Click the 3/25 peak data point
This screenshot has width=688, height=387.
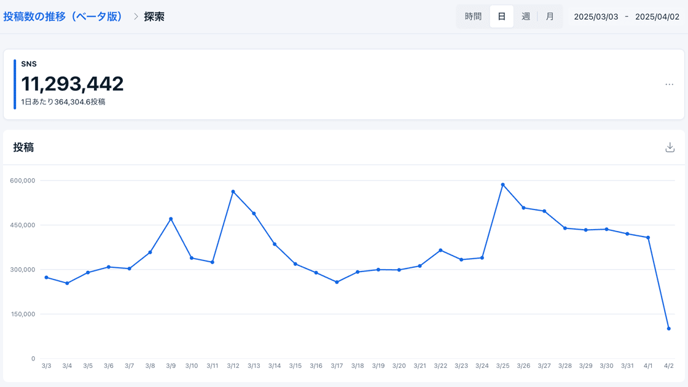coord(503,185)
